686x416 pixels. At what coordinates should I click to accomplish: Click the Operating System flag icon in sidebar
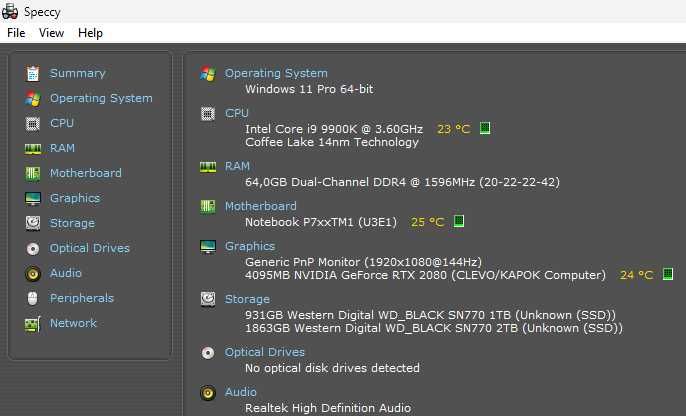point(33,99)
